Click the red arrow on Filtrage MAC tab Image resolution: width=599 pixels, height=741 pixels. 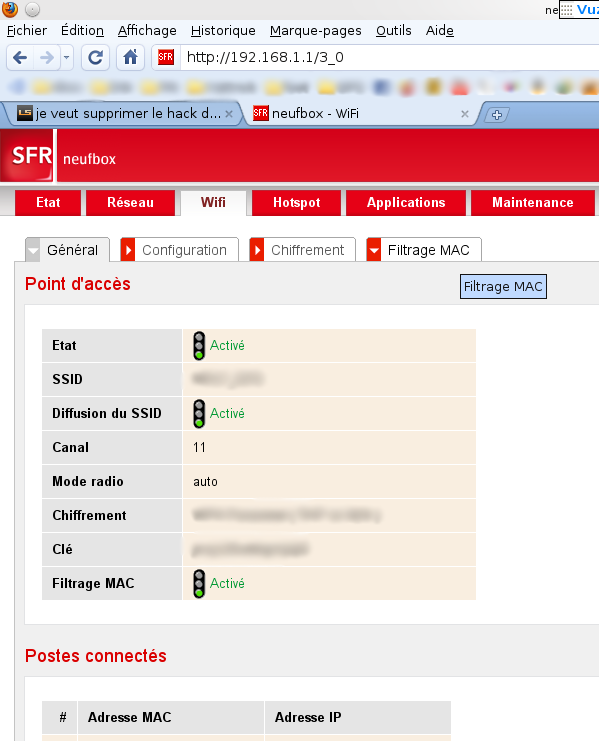(x=374, y=250)
